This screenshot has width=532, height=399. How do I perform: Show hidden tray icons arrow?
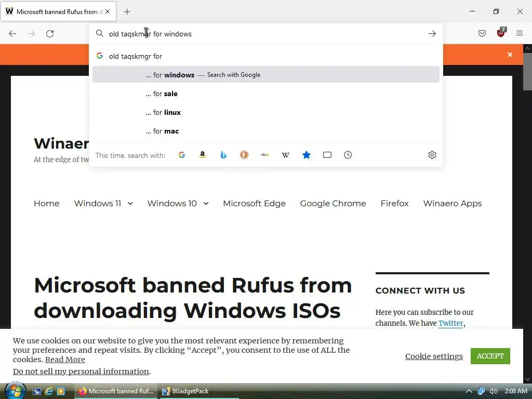pyautogui.click(x=469, y=391)
